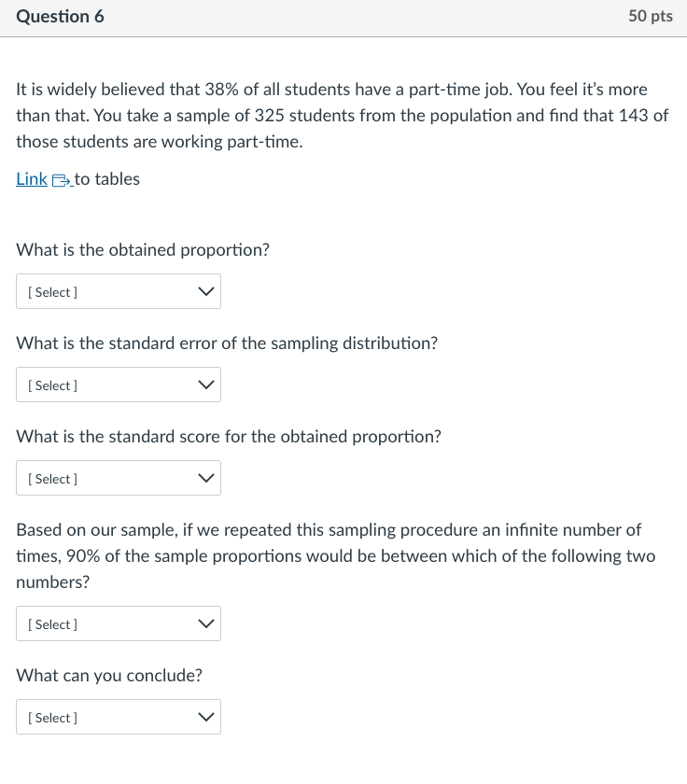Click the '50 pts' label
687x784 pixels.
pos(651,16)
